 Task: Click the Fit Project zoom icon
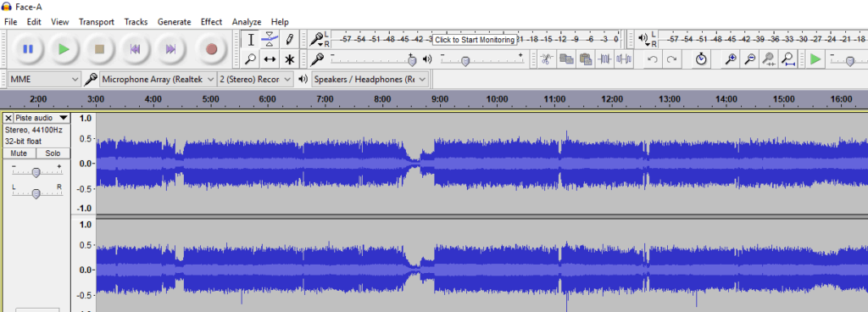[x=788, y=58]
